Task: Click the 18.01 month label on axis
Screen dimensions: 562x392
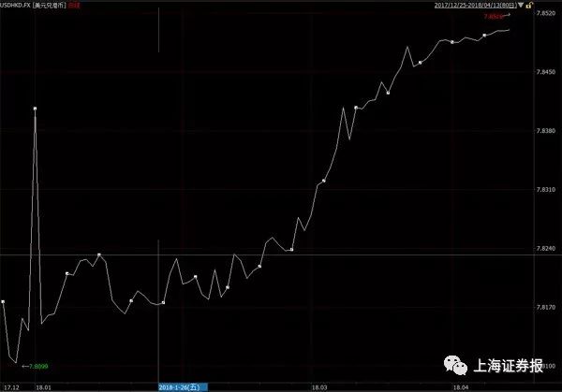Action: (43, 385)
